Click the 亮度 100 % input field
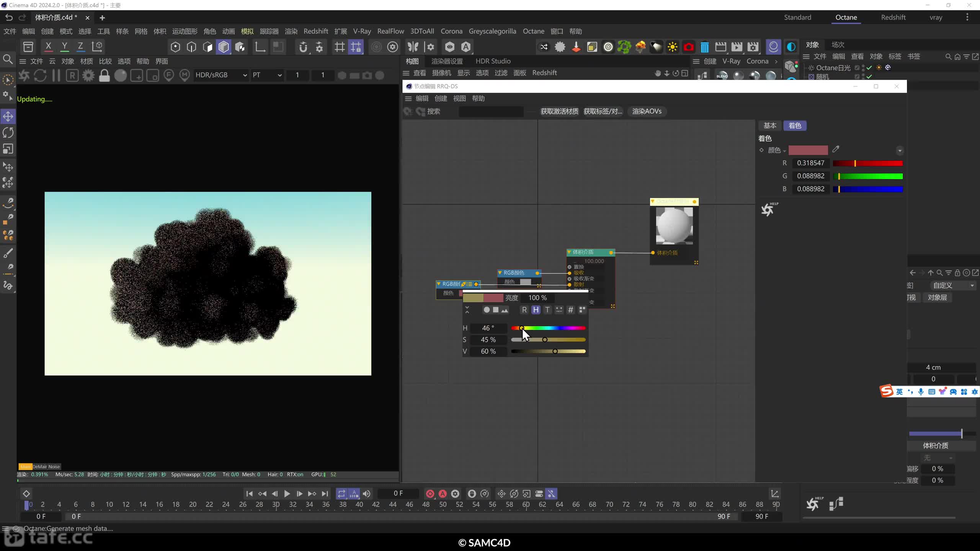 (538, 298)
